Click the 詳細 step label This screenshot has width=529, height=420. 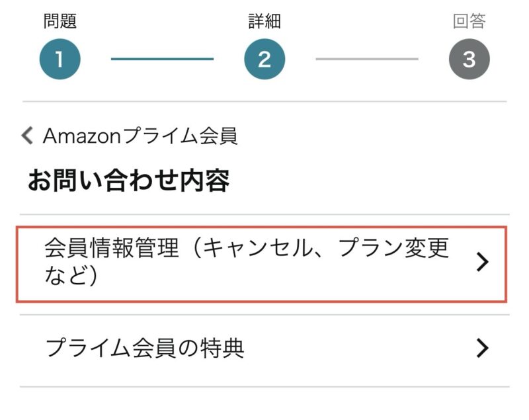[264, 21]
